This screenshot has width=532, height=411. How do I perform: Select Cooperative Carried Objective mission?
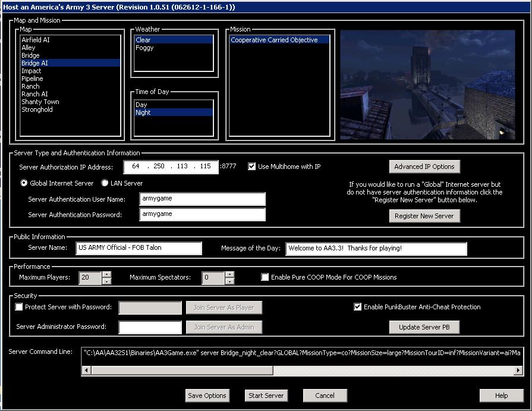279,40
